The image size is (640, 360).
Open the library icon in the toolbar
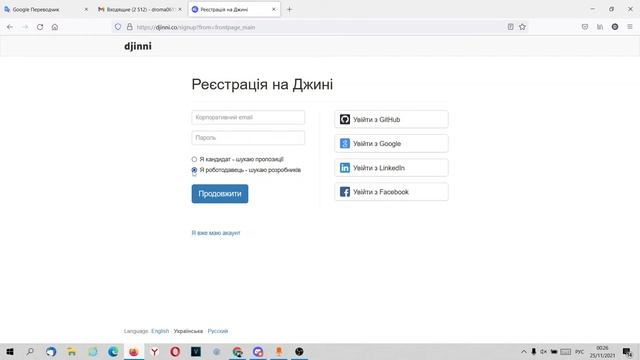600,27
